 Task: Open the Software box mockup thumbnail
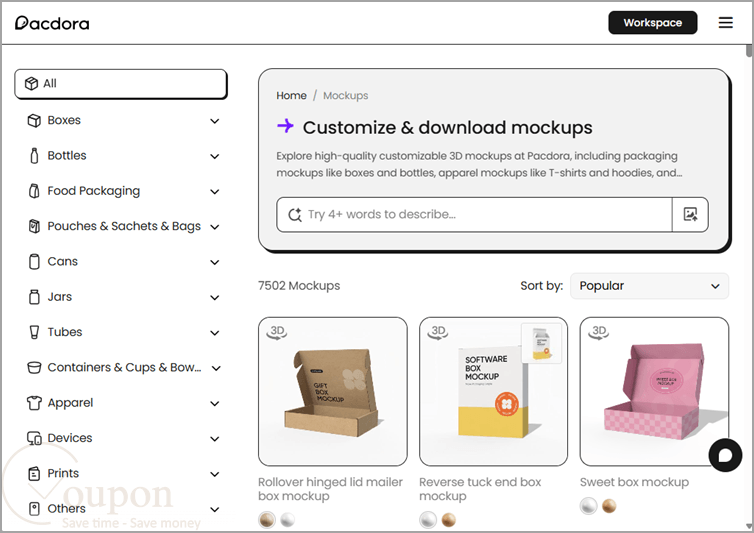tap(493, 392)
